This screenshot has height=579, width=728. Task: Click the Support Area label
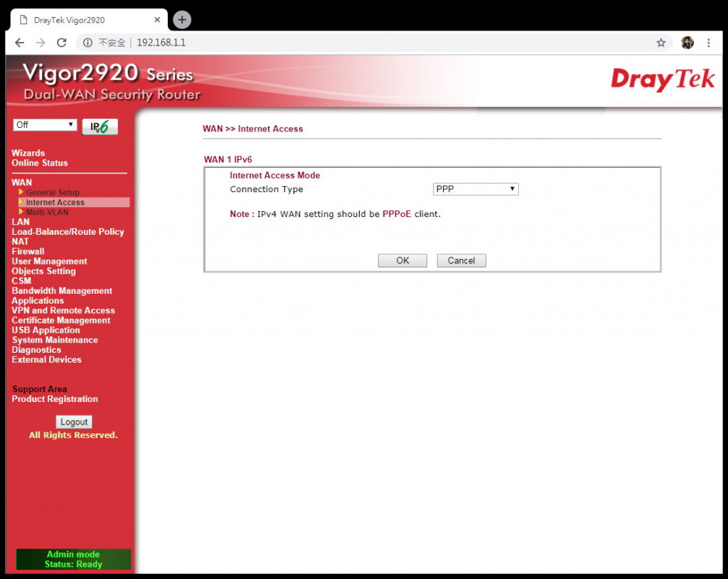40,389
